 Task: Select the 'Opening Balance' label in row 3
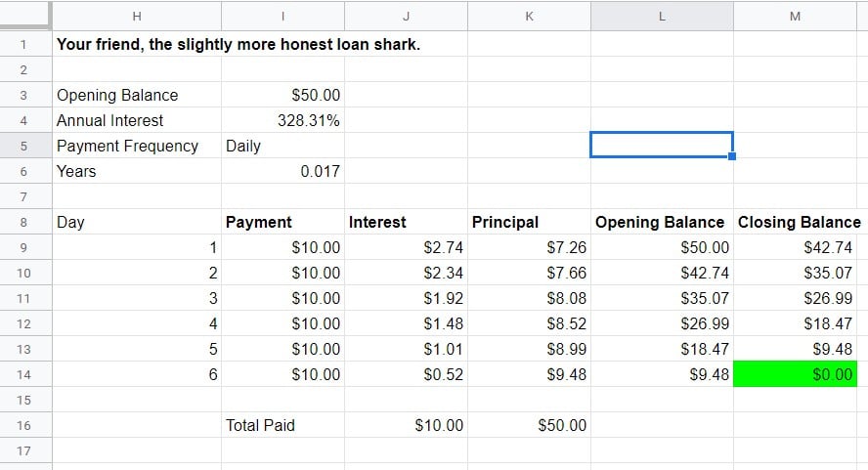pyautogui.click(x=137, y=95)
